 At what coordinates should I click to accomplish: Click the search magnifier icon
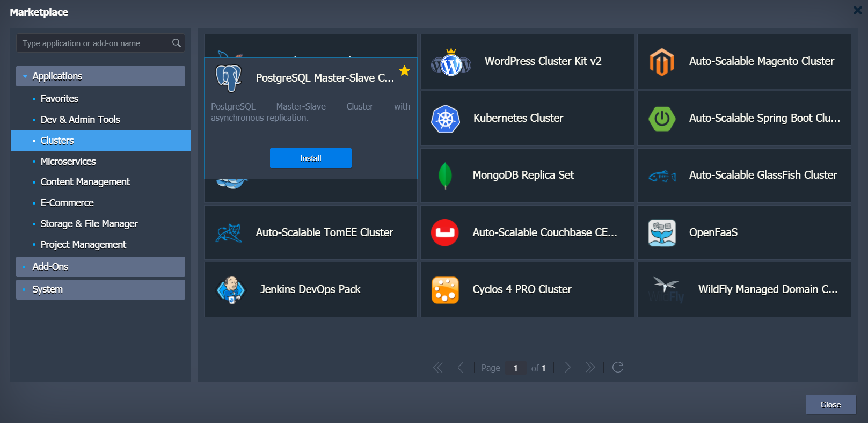tap(176, 43)
